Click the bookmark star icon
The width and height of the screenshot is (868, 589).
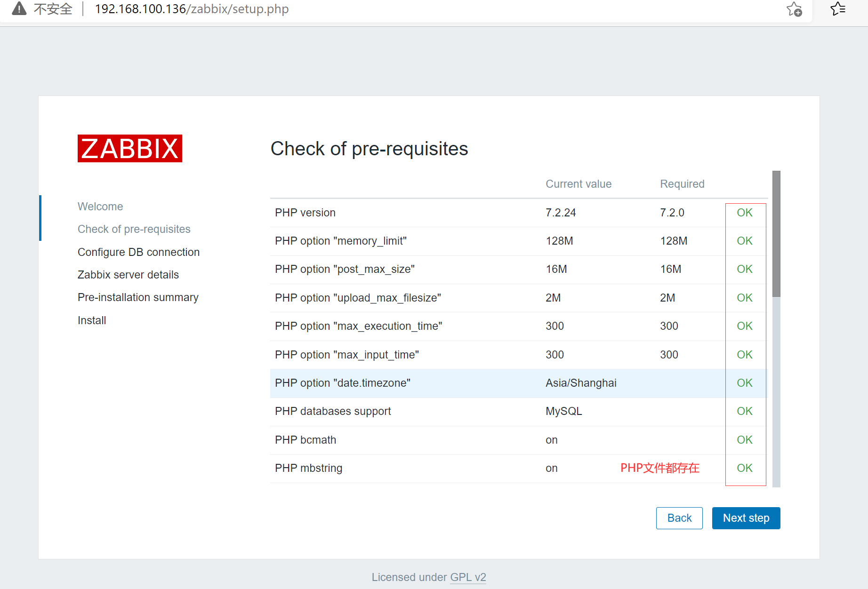(x=794, y=9)
